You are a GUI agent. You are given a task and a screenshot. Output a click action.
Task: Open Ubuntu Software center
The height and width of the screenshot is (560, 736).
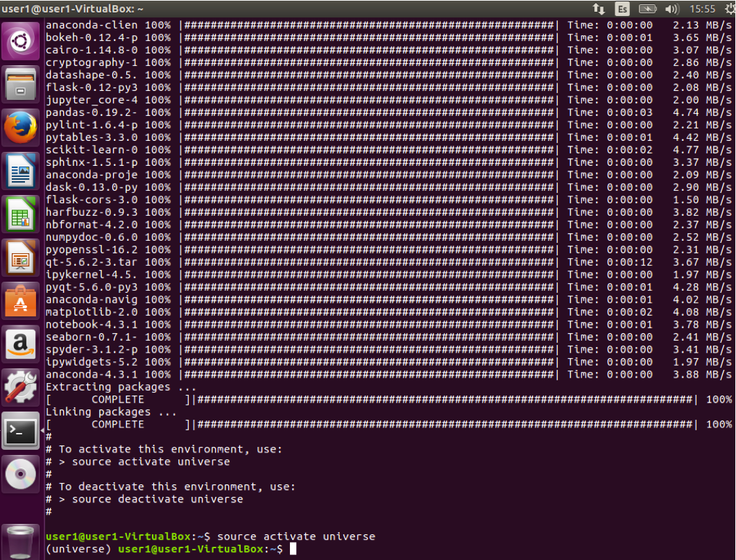point(20,301)
